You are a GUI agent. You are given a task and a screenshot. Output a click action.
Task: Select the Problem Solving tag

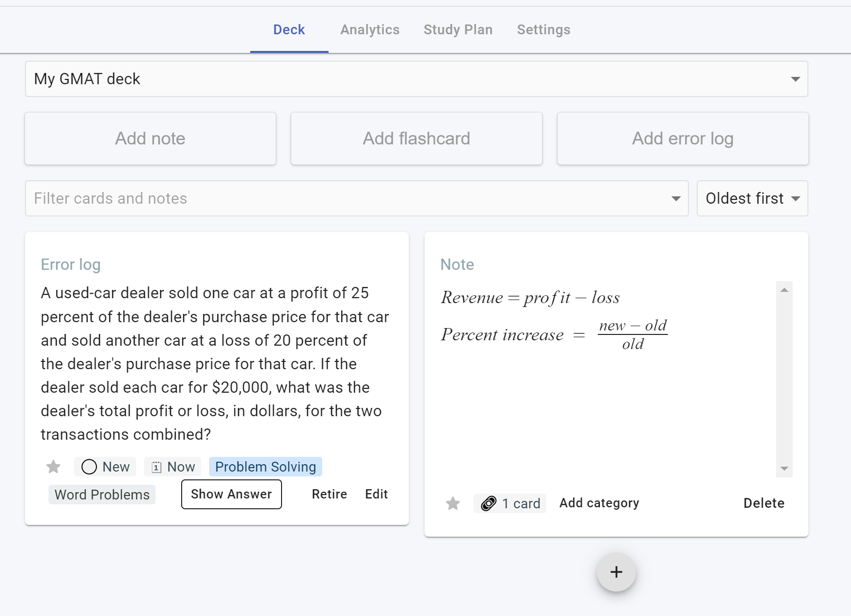[266, 467]
